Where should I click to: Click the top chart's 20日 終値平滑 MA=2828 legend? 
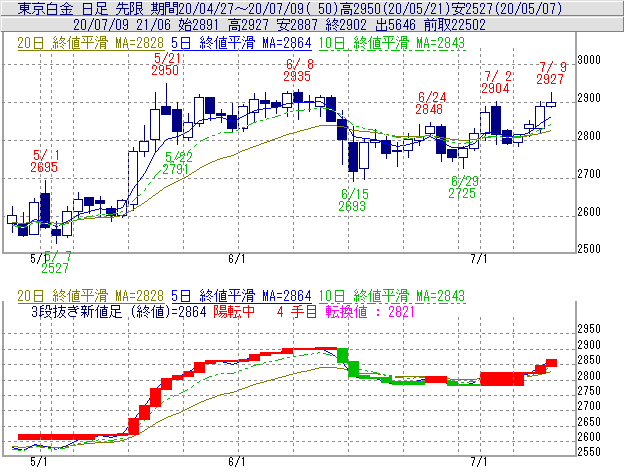click(90, 43)
